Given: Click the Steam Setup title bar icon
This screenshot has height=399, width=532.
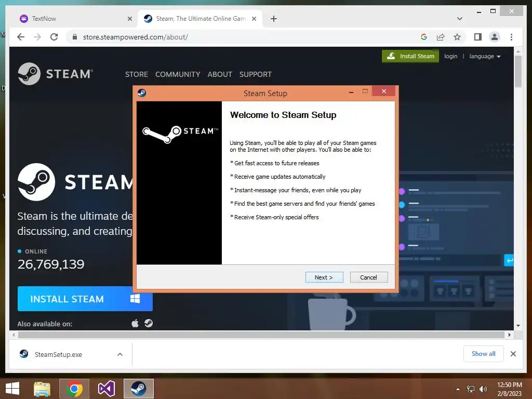Looking at the screenshot, I should 142,92.
